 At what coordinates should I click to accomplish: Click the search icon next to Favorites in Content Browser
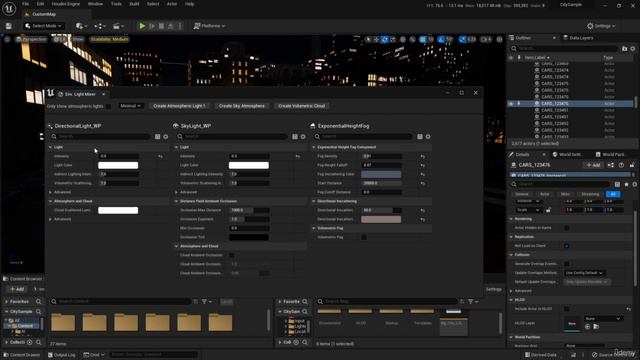tap(38, 302)
